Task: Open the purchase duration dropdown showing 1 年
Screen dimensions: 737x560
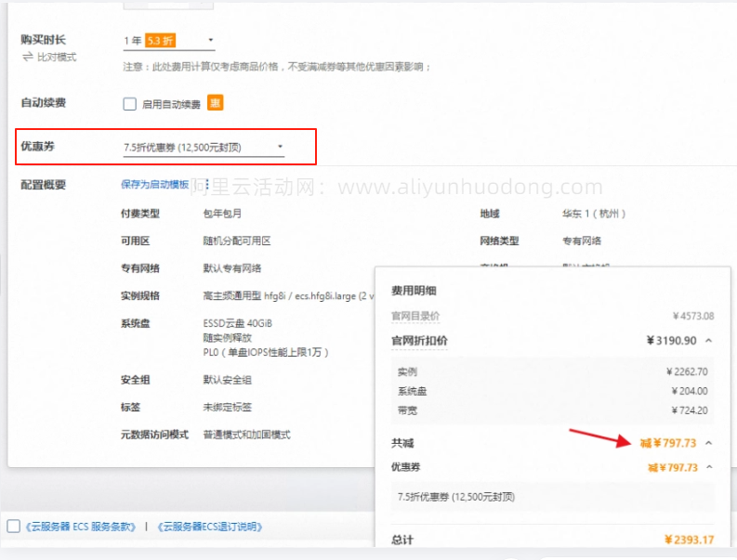Action: pos(169,41)
